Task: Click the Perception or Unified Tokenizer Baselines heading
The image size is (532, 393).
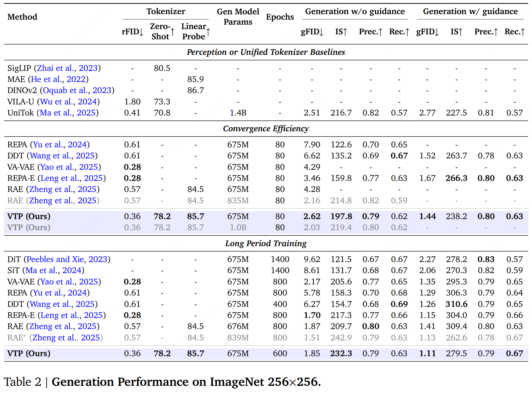Action: click(266, 52)
